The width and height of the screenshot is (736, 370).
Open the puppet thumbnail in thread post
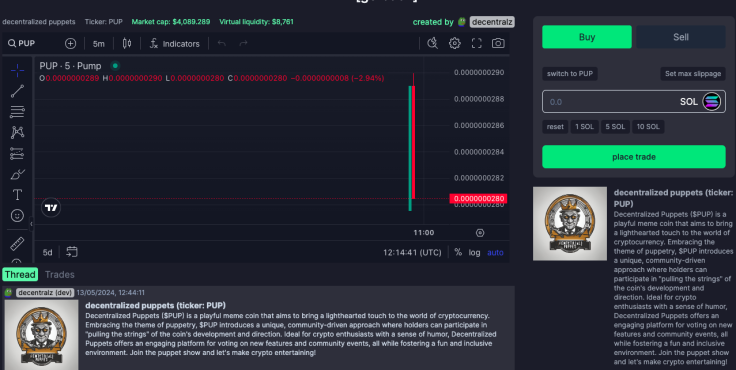pyautogui.click(x=41, y=335)
